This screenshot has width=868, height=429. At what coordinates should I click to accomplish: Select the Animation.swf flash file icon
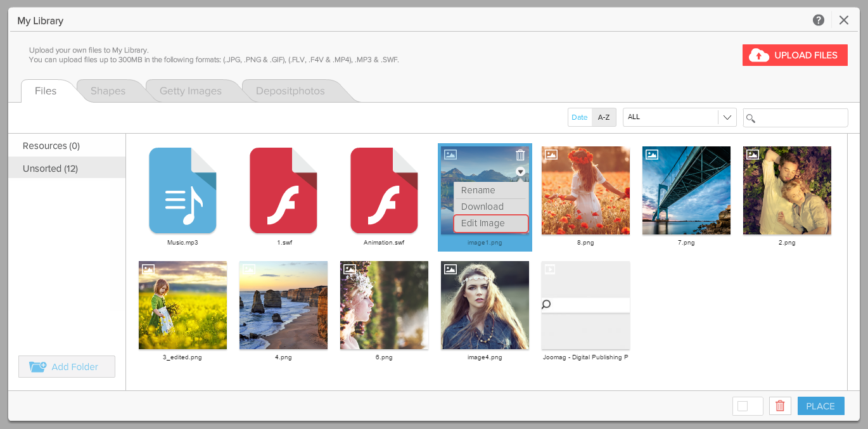[384, 190]
